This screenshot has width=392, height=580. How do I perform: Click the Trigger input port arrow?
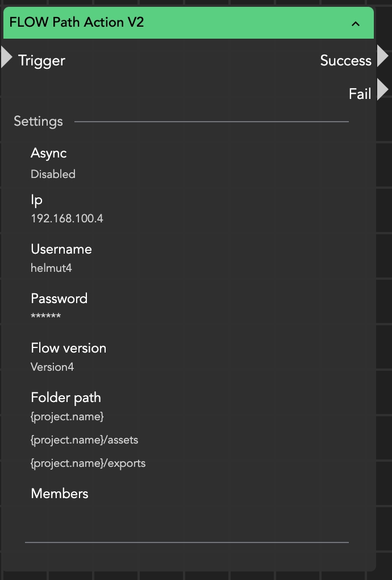coord(6,57)
